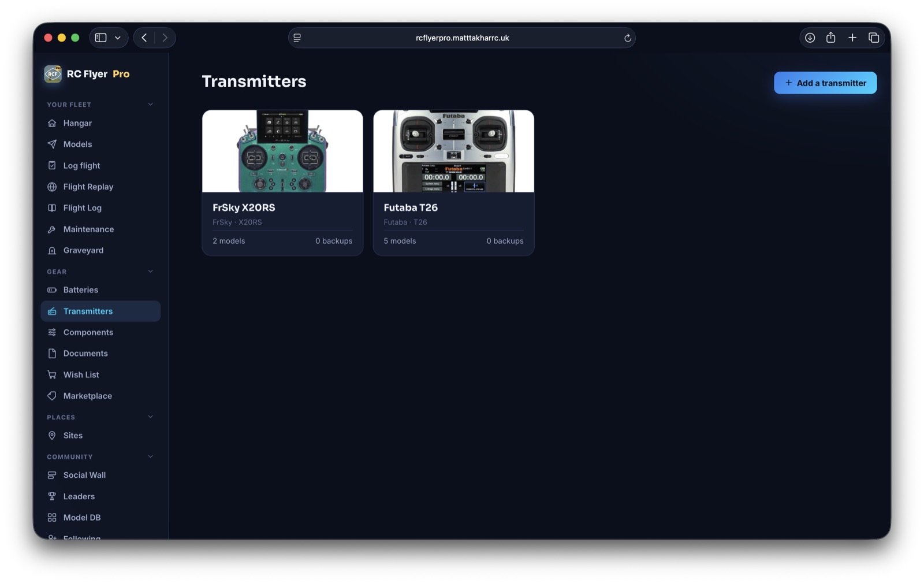Open a new tab with plus icon
Viewport: 924px width, 583px height.
point(852,38)
